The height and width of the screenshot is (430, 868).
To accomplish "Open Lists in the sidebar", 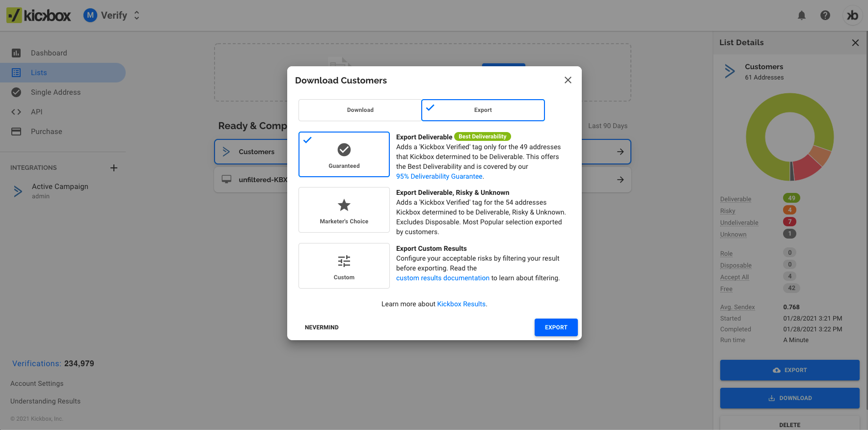I will click(63, 73).
